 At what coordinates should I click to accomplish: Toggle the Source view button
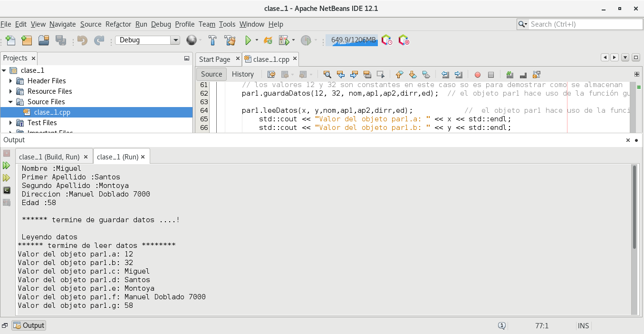211,74
